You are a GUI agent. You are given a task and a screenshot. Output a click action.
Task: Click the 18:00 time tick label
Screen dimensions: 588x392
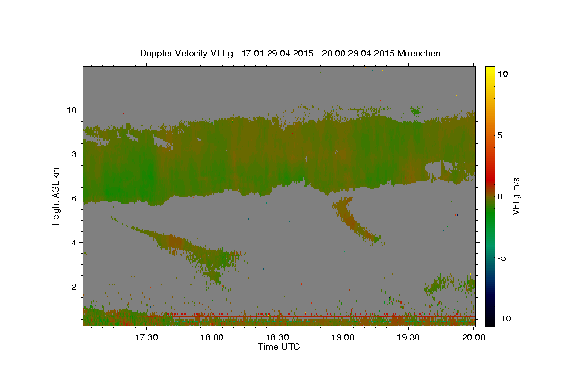[212, 337]
